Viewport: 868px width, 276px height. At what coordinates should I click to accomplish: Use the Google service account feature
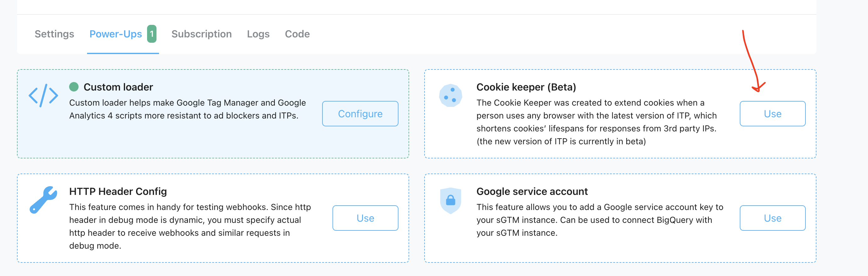(772, 218)
